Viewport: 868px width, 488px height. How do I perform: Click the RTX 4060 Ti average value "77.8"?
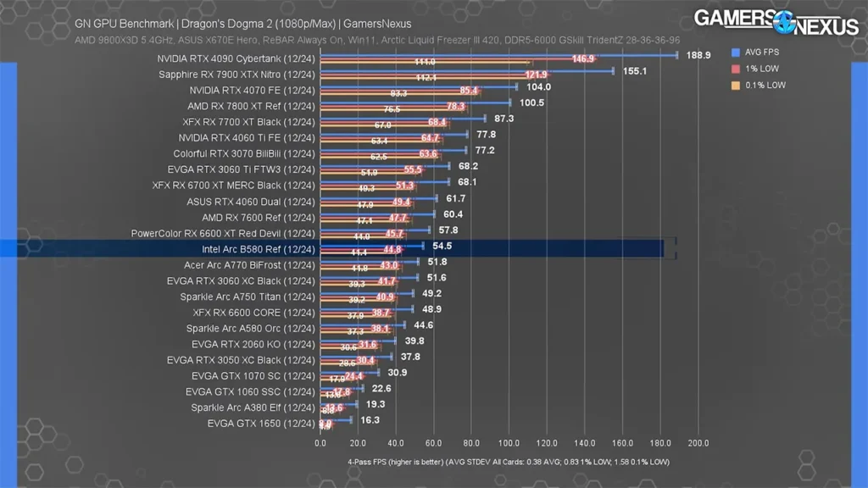486,135
